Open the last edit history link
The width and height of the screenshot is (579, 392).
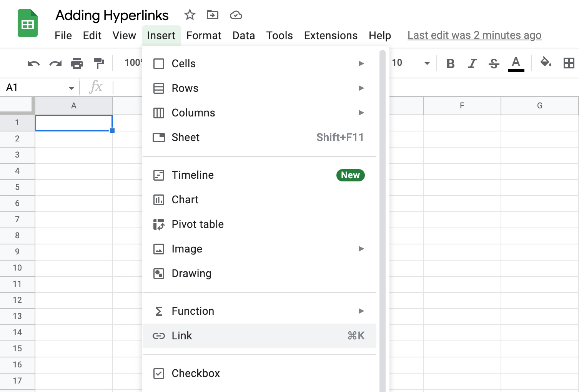pyautogui.click(x=474, y=35)
